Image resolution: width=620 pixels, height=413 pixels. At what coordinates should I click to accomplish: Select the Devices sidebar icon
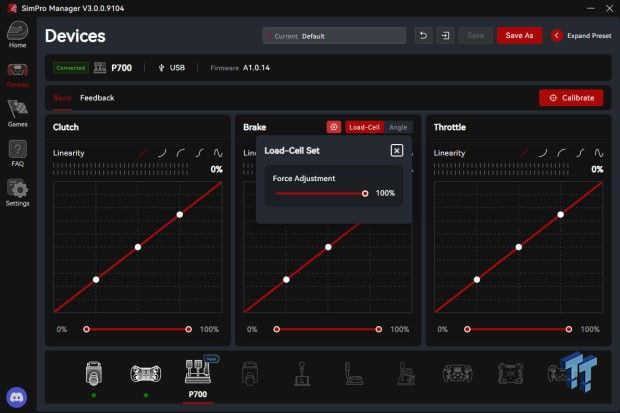coord(17,75)
